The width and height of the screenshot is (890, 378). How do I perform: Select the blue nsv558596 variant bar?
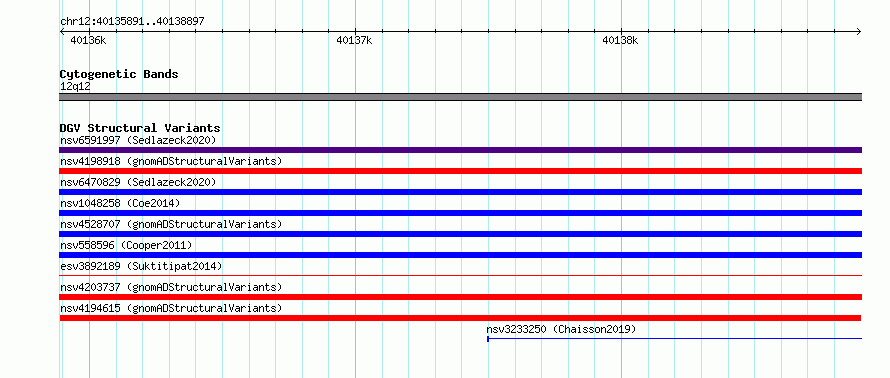(460, 255)
